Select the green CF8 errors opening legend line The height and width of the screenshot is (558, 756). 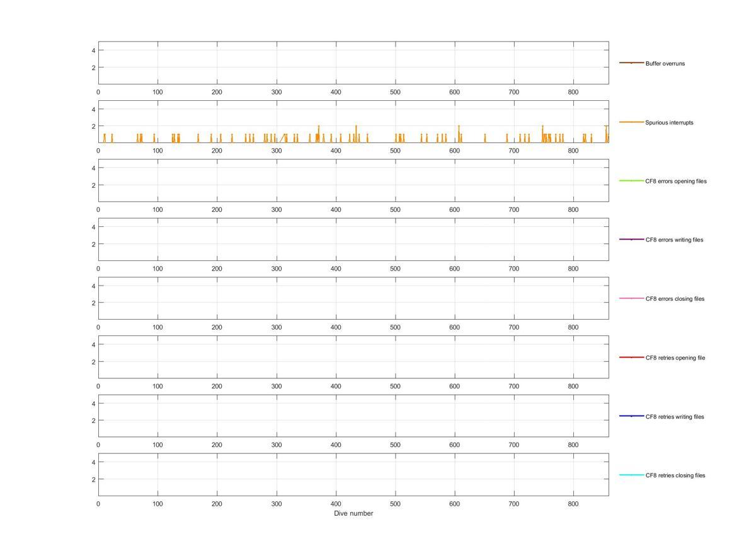coord(631,181)
